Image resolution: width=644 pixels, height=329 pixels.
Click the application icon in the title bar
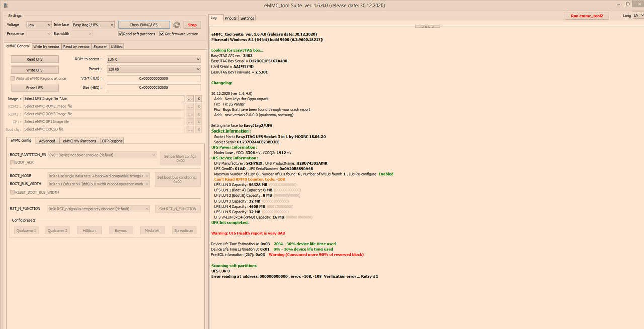(x=5, y=5)
